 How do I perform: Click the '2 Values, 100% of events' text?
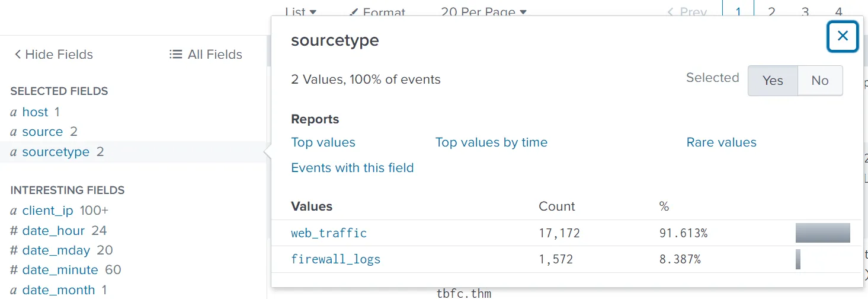pyautogui.click(x=366, y=79)
